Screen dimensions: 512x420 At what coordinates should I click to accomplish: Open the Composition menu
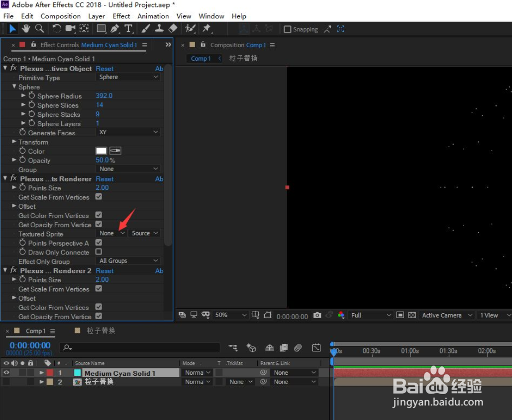[x=60, y=16]
